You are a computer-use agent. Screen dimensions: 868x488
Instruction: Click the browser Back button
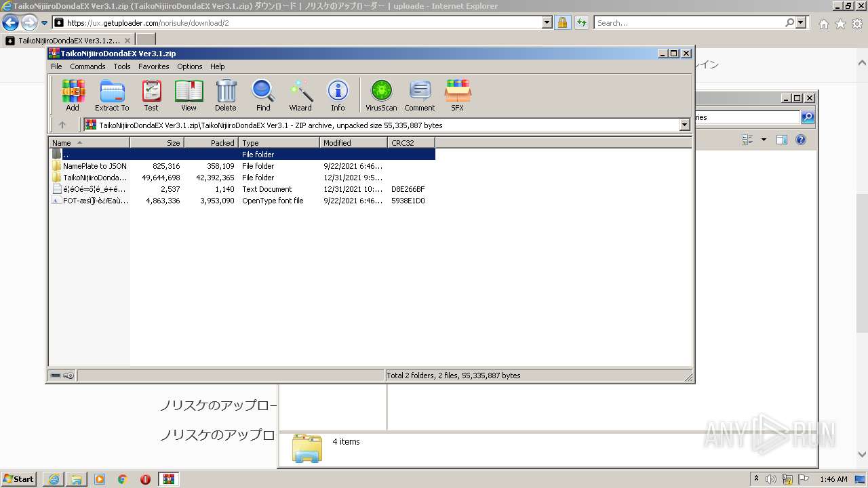10,22
